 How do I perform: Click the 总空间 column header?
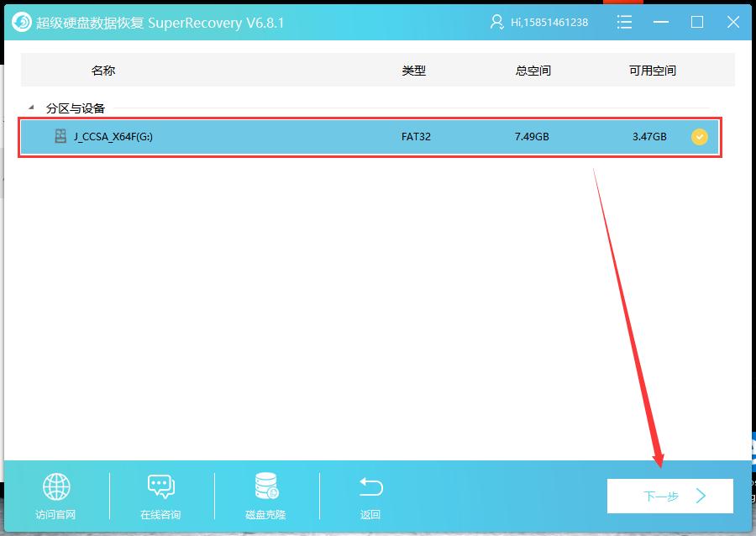coord(533,71)
